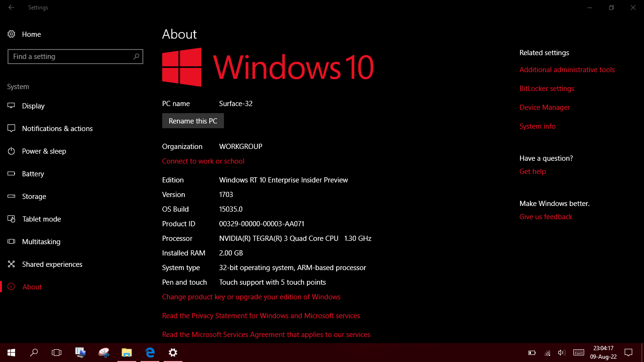Click the Find a setting search box
Screen dimensions: 644x362
point(75,57)
